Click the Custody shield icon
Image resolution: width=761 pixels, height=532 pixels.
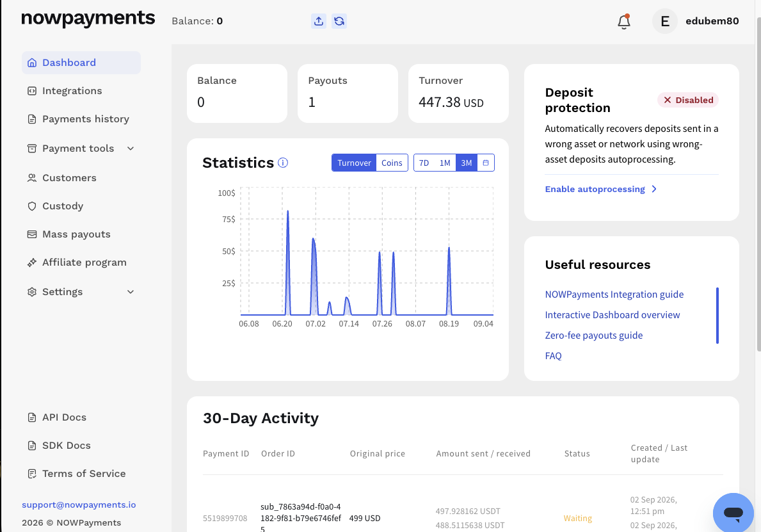click(32, 206)
